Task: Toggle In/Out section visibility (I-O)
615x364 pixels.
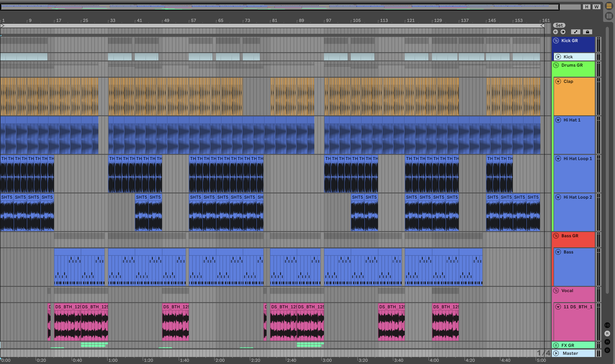Action: coord(607,325)
